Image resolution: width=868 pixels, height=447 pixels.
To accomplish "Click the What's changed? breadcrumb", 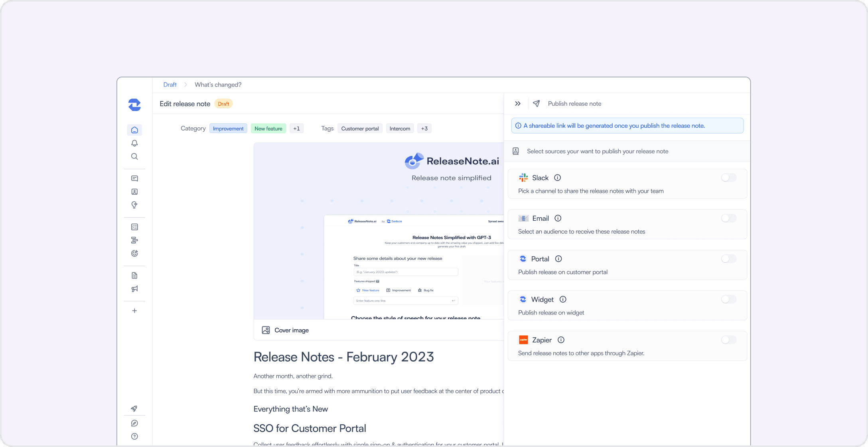I will click(218, 85).
